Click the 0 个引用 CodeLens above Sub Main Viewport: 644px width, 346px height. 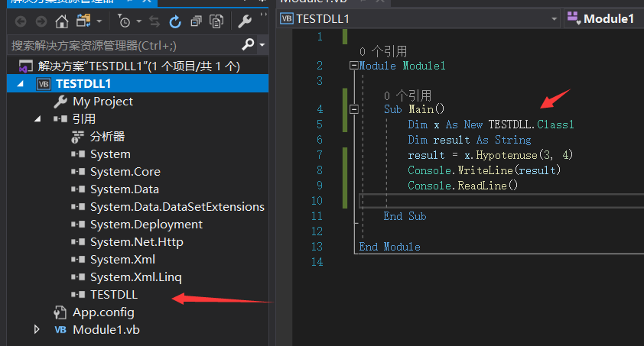(x=408, y=95)
